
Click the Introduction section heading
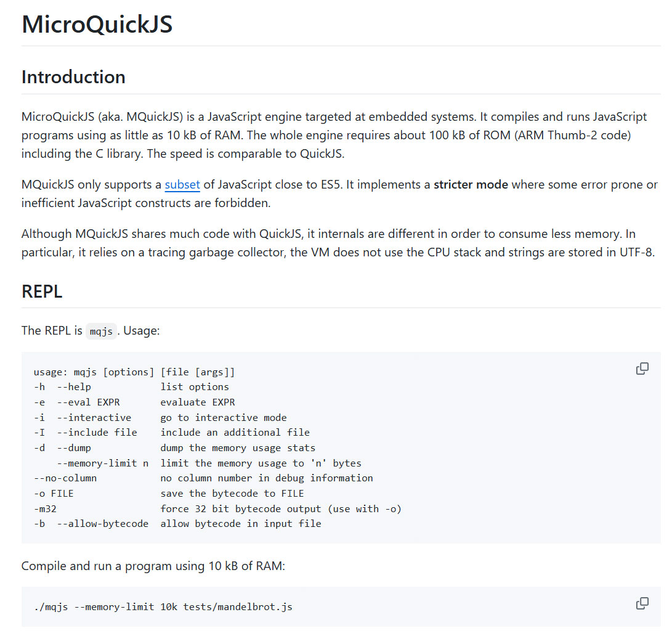point(73,77)
